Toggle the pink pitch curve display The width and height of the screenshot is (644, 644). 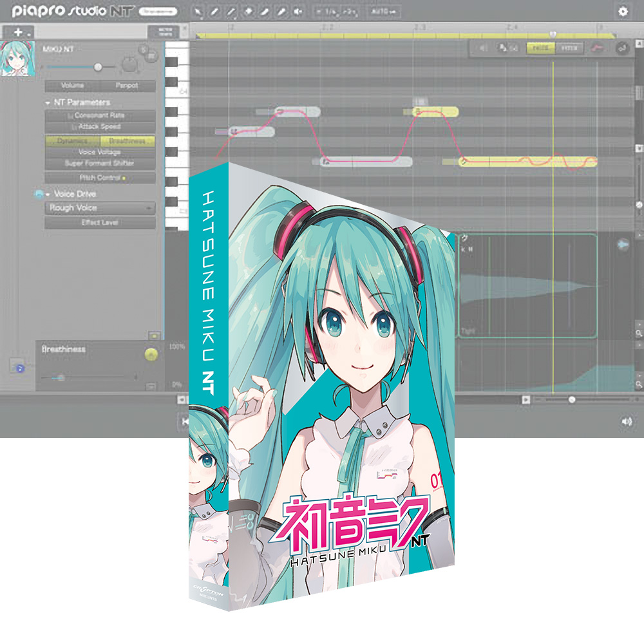598,48
